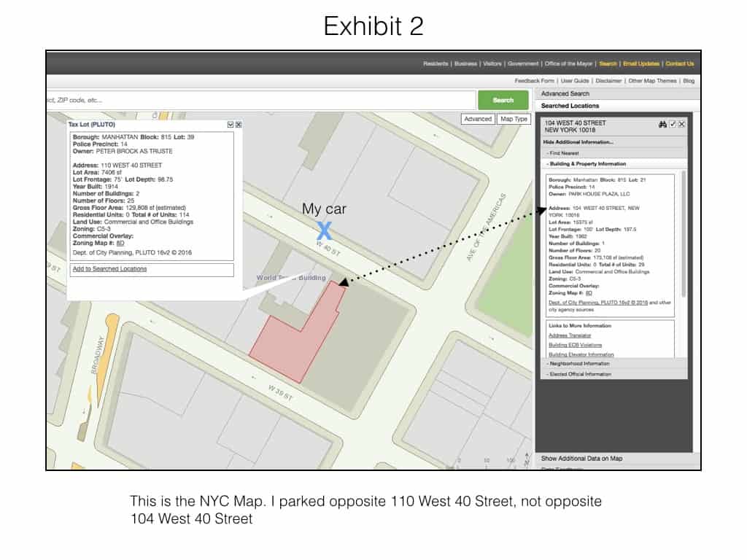Click Owner PETER BROCK AS TRUSTE text

(x=123, y=152)
